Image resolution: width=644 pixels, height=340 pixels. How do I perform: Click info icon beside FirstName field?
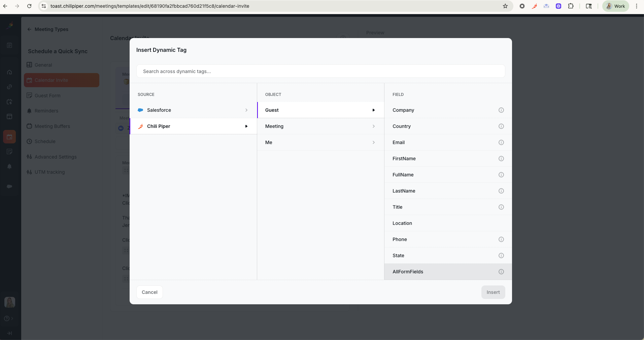click(x=501, y=159)
